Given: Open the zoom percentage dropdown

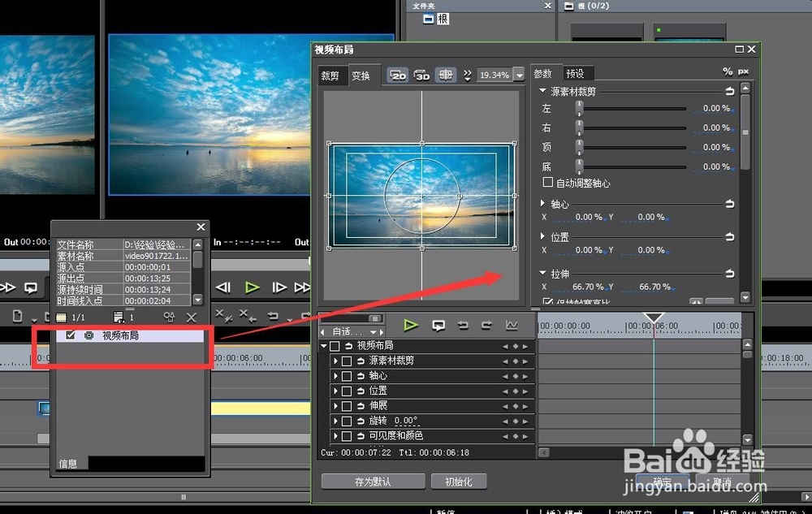Looking at the screenshot, I should (x=520, y=75).
